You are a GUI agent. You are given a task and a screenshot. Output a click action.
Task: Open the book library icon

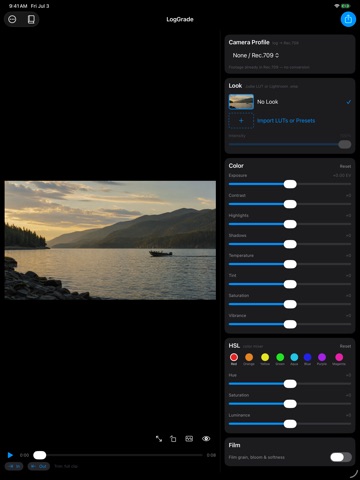[x=31, y=19]
